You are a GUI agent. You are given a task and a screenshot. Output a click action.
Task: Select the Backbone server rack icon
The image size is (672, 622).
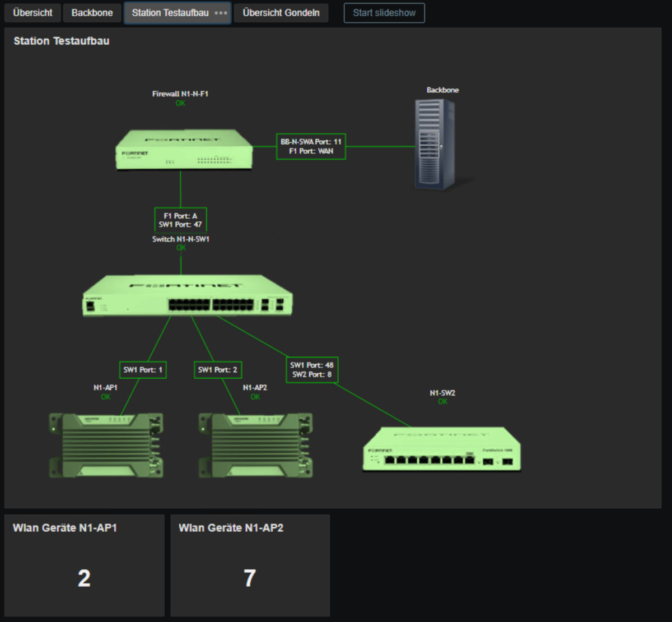coord(435,144)
